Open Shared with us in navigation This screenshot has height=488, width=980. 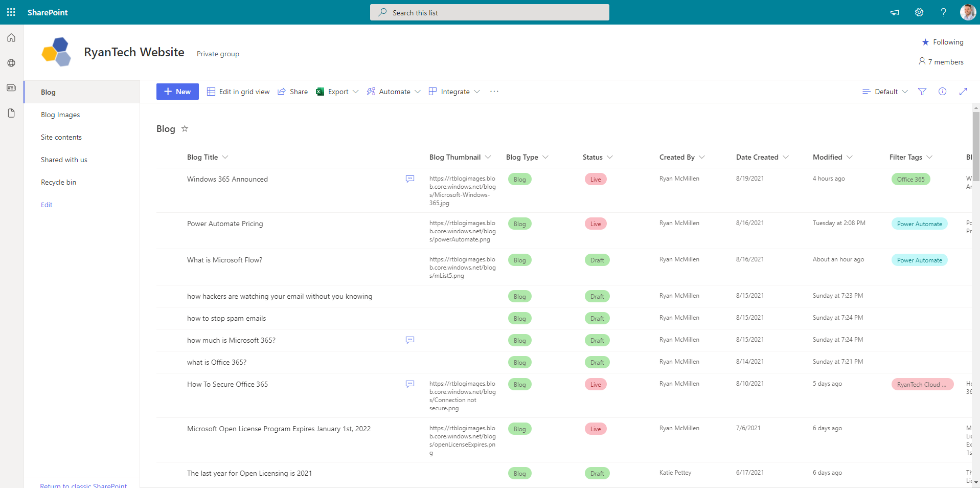[64, 160]
